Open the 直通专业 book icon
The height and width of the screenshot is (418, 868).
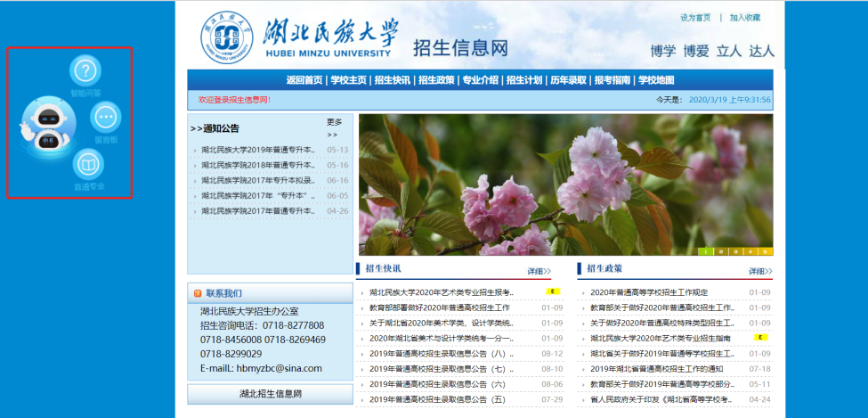click(x=88, y=165)
